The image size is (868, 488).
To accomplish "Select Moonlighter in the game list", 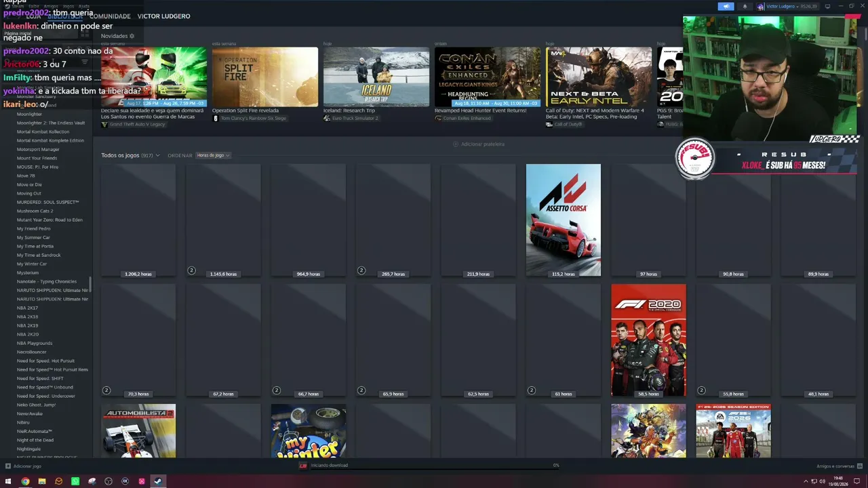I will [x=29, y=114].
